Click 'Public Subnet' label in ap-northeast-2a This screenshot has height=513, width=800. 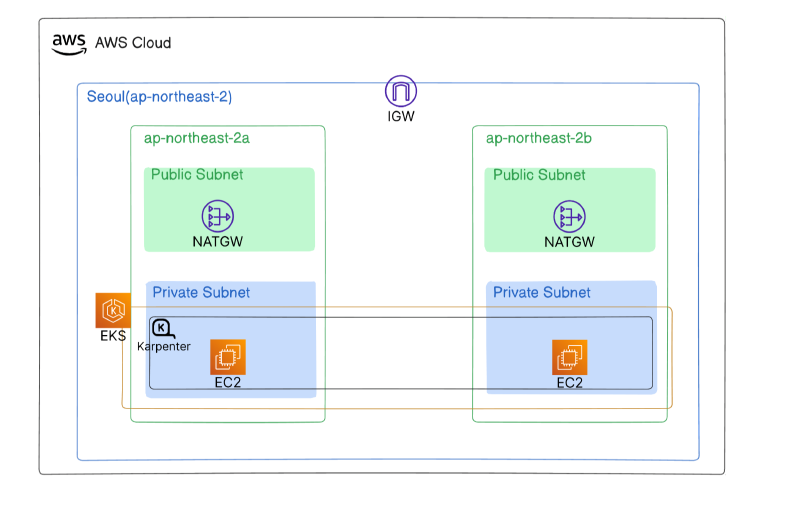tap(197, 175)
